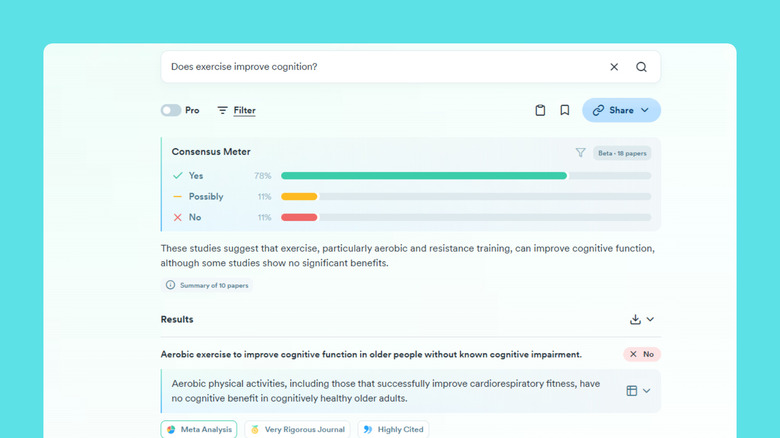
Task: Toggle the Pro switch on
Action: 171,110
